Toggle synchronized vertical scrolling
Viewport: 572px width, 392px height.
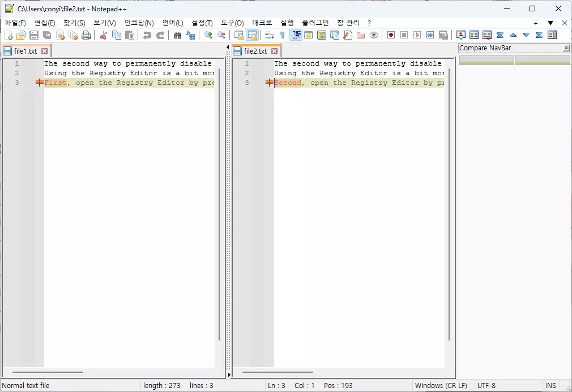(x=239, y=35)
